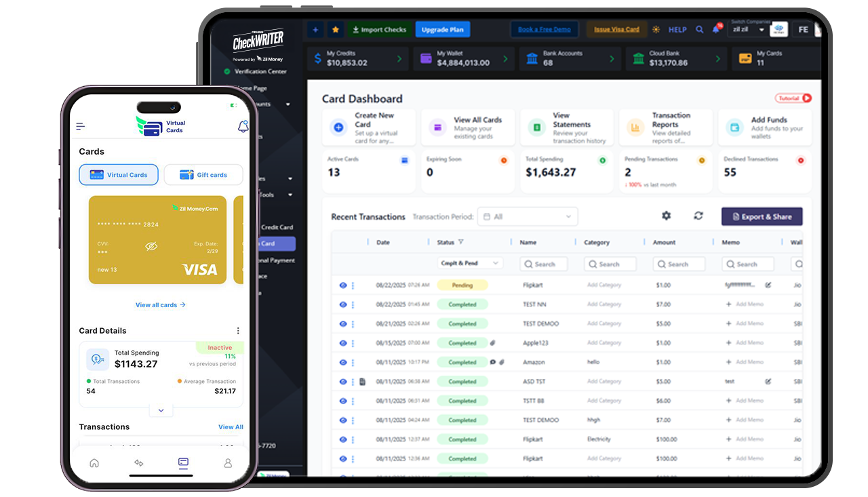868x497 pixels.
Task: Click the star favorites icon in top bar
Action: (x=336, y=30)
